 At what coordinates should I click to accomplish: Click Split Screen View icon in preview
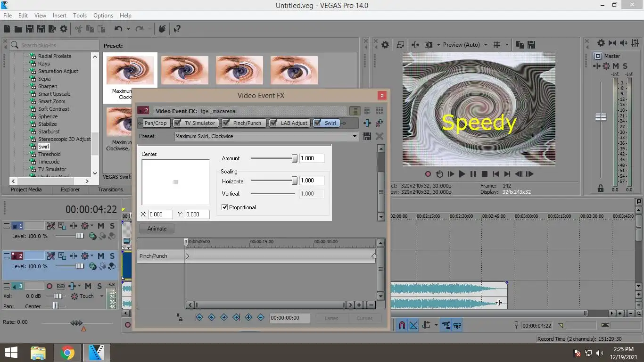point(429,45)
